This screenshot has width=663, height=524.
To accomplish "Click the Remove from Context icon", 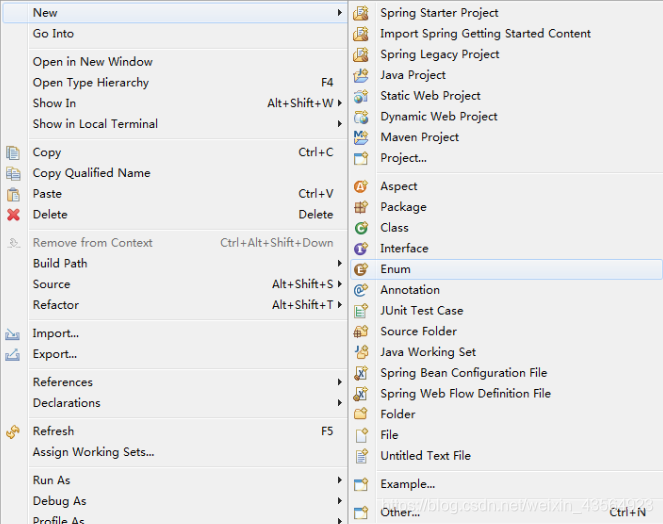I will pos(13,243).
